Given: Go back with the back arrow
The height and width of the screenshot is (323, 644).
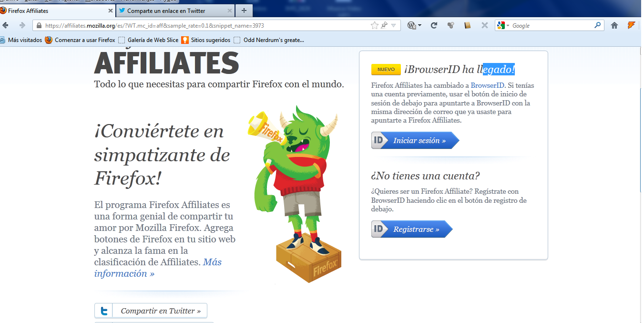Looking at the screenshot, I should 5,25.
